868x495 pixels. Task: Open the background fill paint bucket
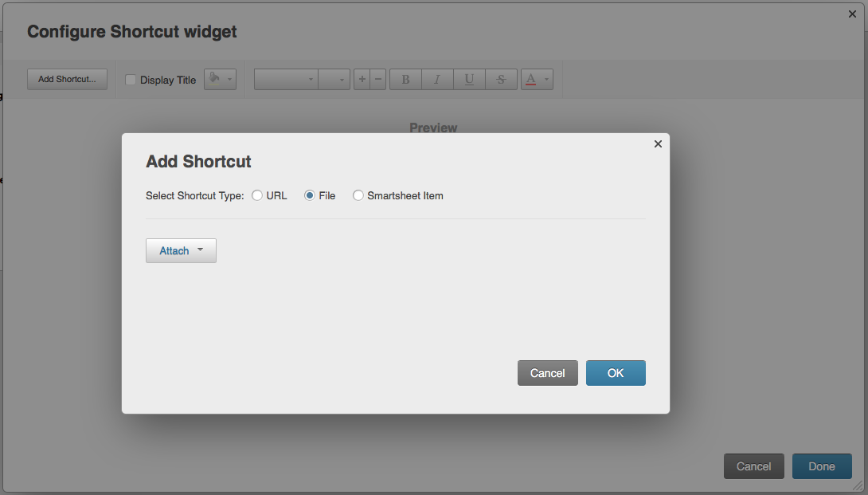[x=221, y=79]
